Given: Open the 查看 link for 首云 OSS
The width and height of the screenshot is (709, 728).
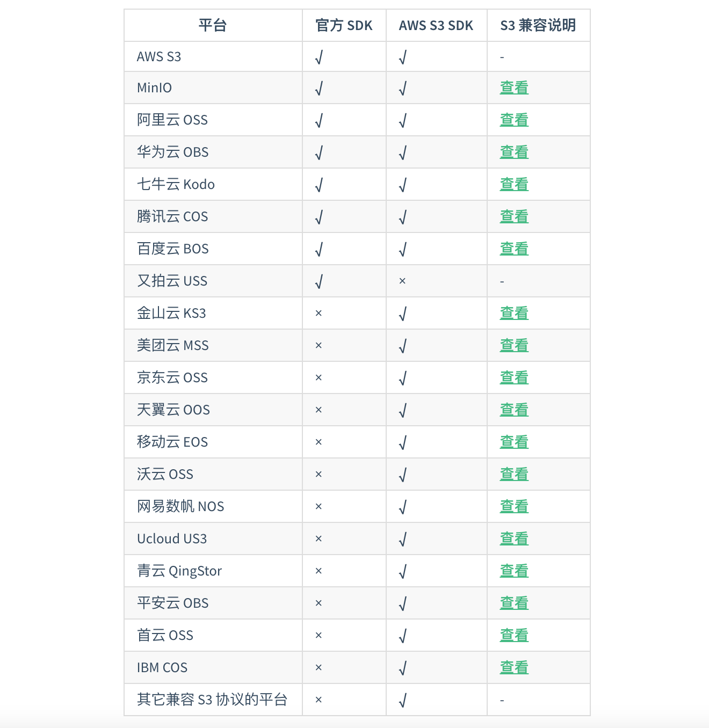Looking at the screenshot, I should pyautogui.click(x=514, y=635).
